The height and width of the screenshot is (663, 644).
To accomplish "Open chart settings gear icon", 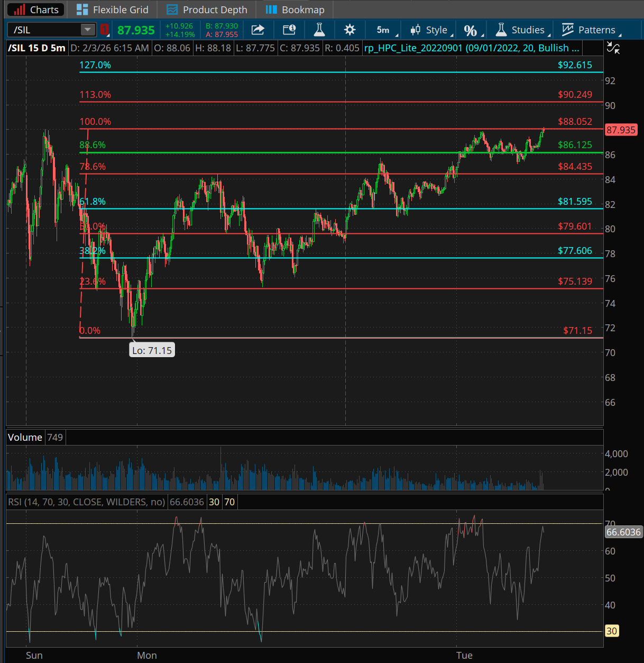I will click(x=349, y=30).
